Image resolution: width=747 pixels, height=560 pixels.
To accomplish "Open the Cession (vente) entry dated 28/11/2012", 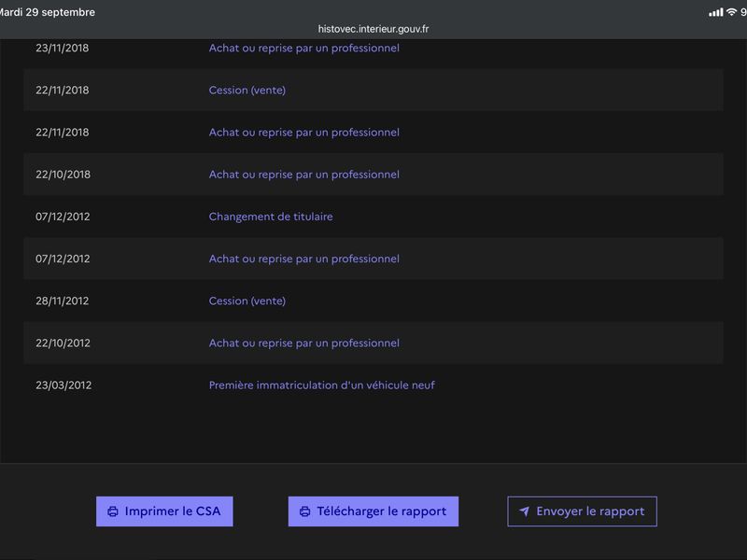I will point(247,301).
